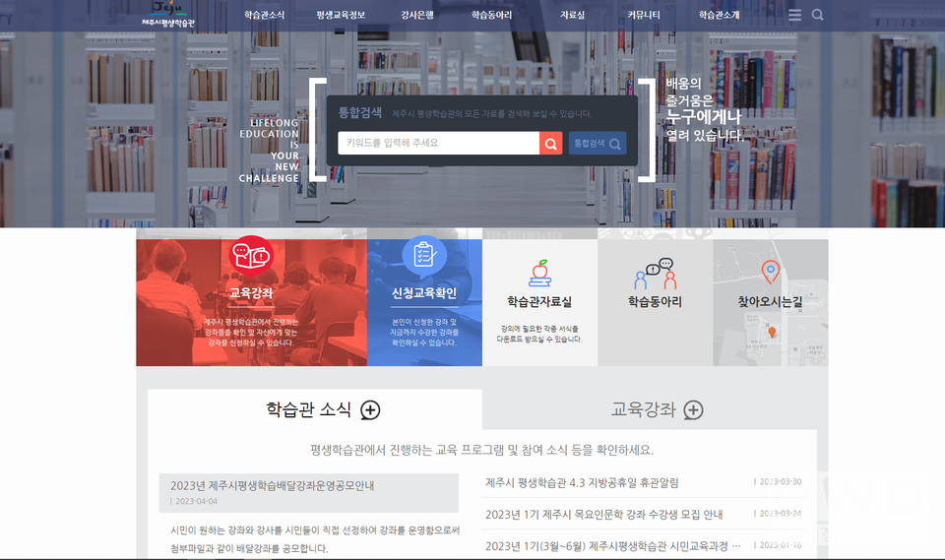Viewport: 945px width, 560px height.
Task: Click the 2023-03-24 date text
Action: pos(781,514)
